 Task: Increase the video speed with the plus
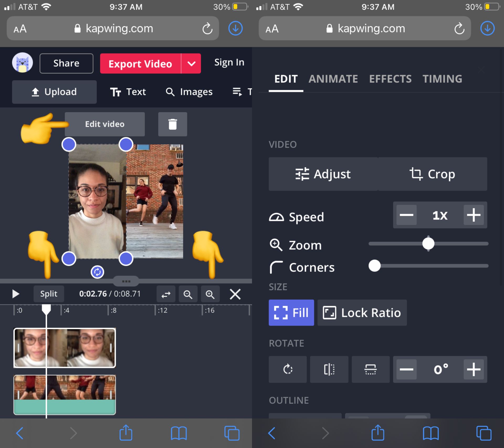[473, 215]
